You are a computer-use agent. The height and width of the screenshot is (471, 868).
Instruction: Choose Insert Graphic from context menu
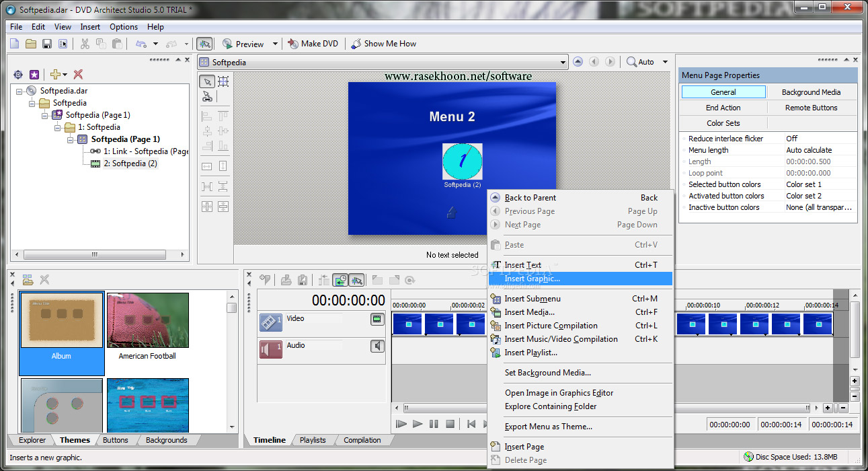pyautogui.click(x=532, y=279)
